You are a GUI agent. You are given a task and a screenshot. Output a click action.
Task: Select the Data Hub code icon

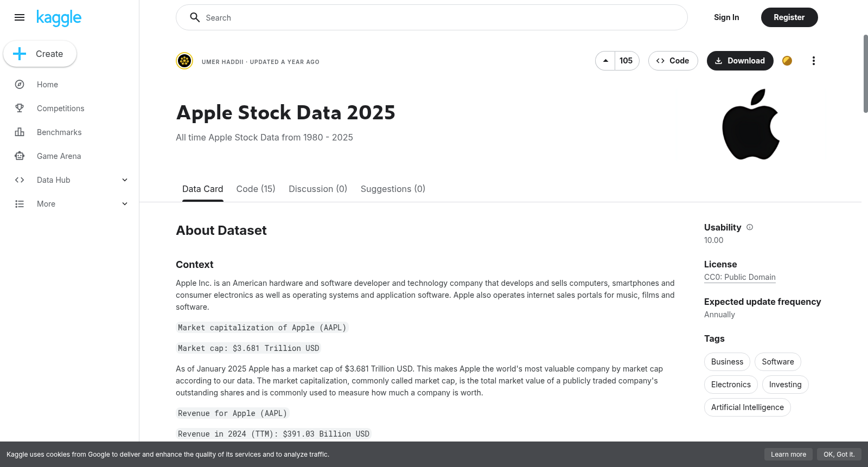point(20,180)
